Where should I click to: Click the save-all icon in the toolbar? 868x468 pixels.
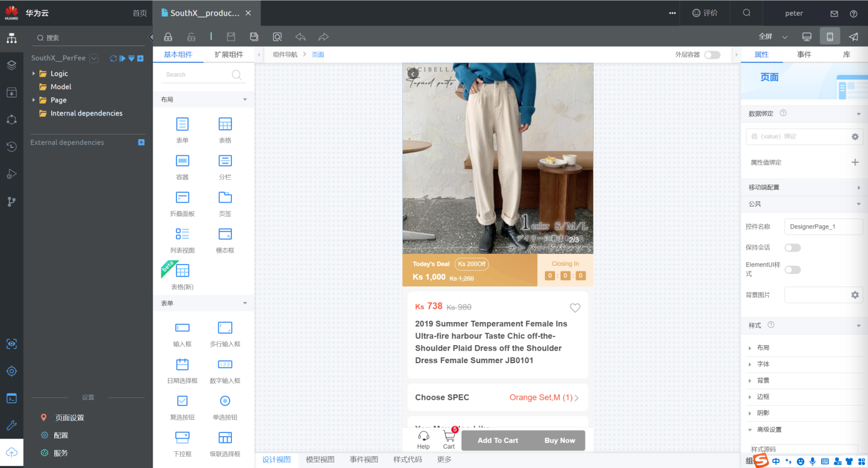pyautogui.click(x=254, y=37)
